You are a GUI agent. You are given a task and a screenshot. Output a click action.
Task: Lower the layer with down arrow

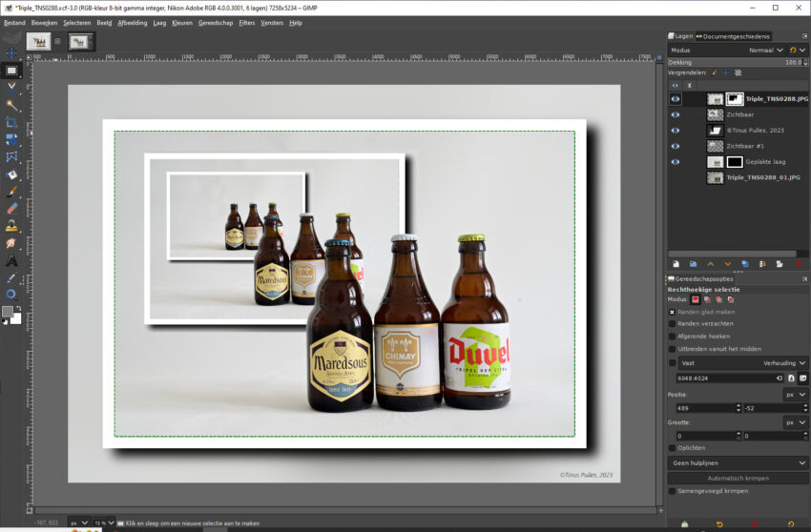728,264
